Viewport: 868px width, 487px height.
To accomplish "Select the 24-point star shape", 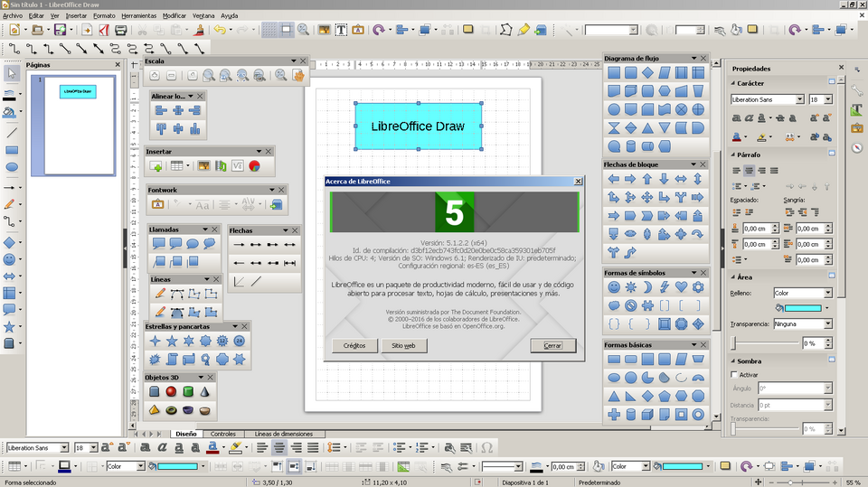I will (239, 342).
